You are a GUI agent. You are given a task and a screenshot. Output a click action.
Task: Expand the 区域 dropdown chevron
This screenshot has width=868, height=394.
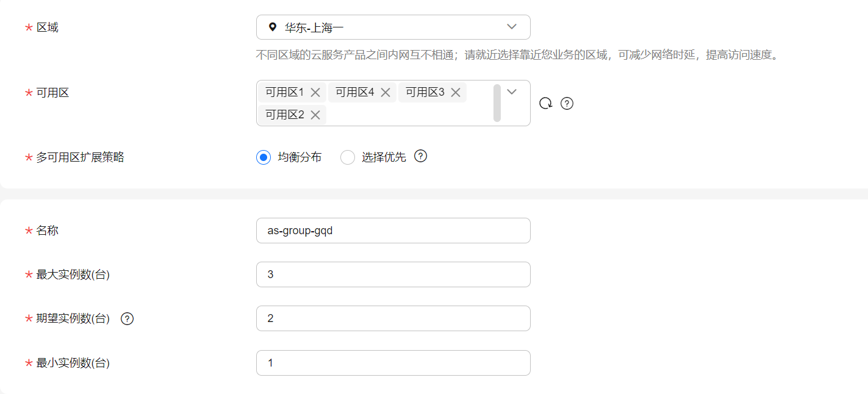[512, 27]
